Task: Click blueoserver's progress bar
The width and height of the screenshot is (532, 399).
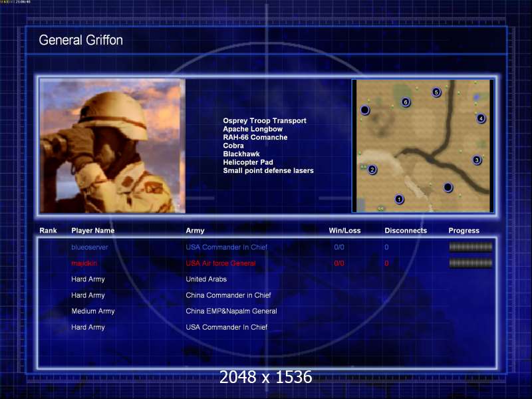Action: tap(471, 247)
